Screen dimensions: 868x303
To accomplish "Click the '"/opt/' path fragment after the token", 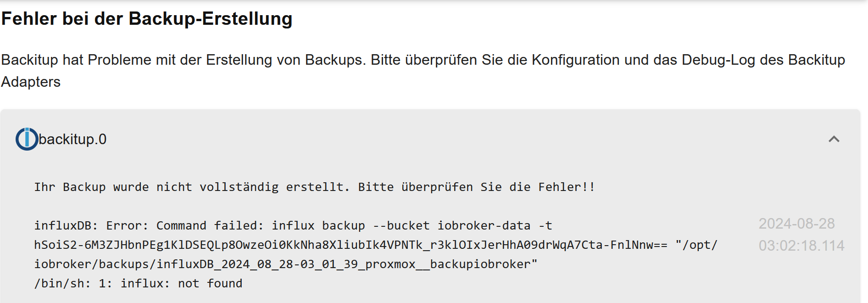I will point(696,245).
